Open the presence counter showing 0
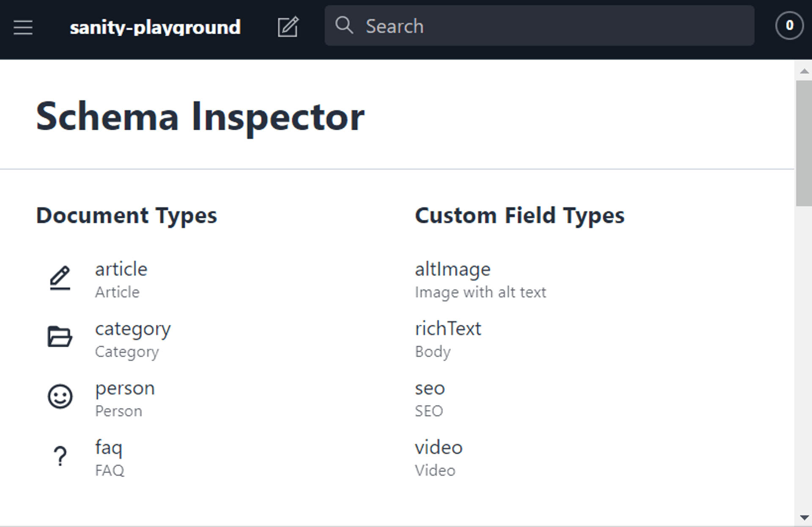Viewport: 812px width, 527px height. click(789, 26)
